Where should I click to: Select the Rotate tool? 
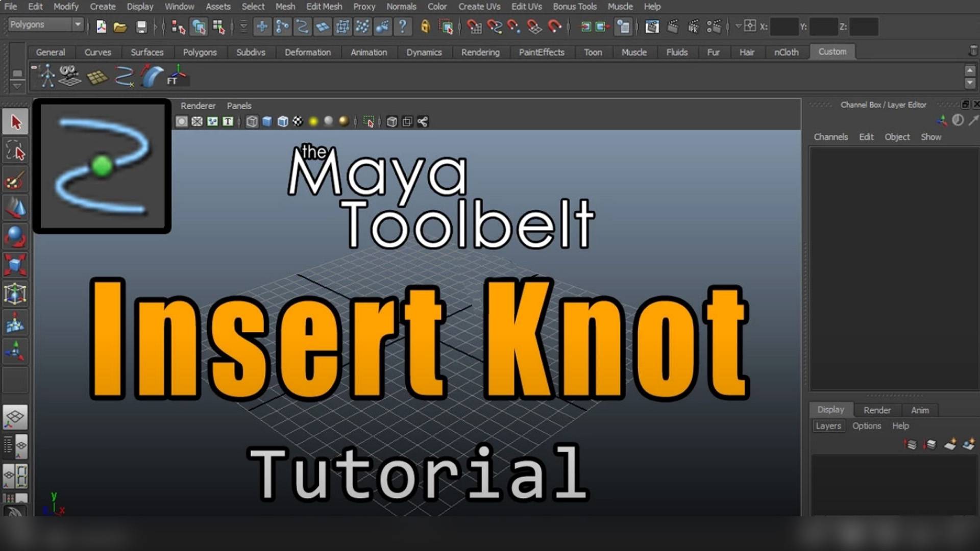pyautogui.click(x=15, y=237)
